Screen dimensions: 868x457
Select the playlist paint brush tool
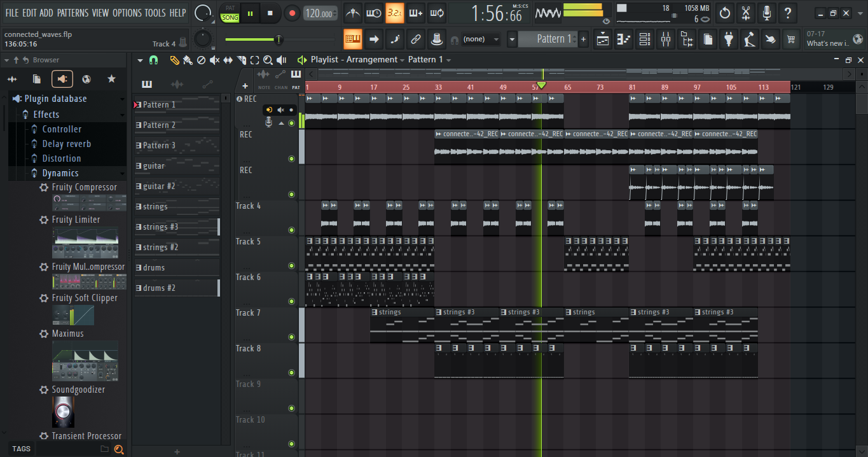(188, 60)
